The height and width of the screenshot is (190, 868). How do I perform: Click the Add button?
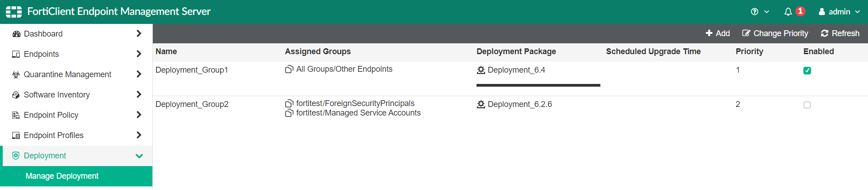tap(718, 33)
